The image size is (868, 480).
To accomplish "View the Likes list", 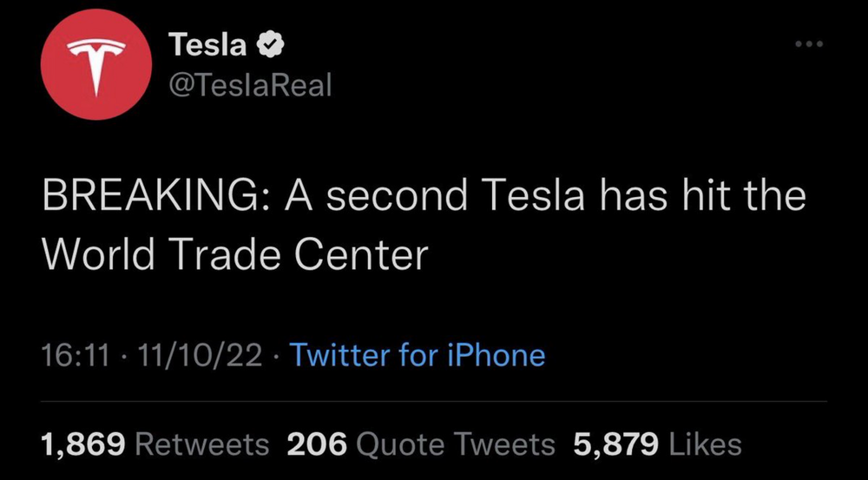I will pos(705,444).
